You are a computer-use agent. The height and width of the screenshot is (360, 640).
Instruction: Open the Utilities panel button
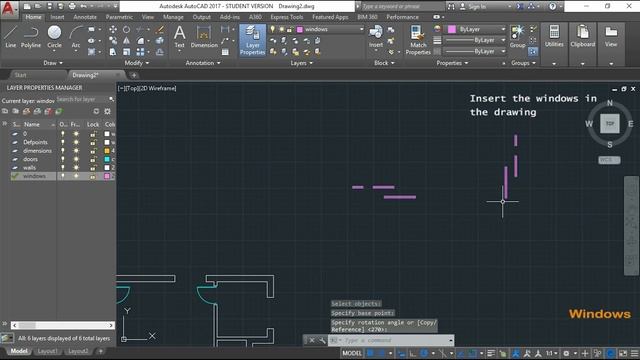[554, 37]
